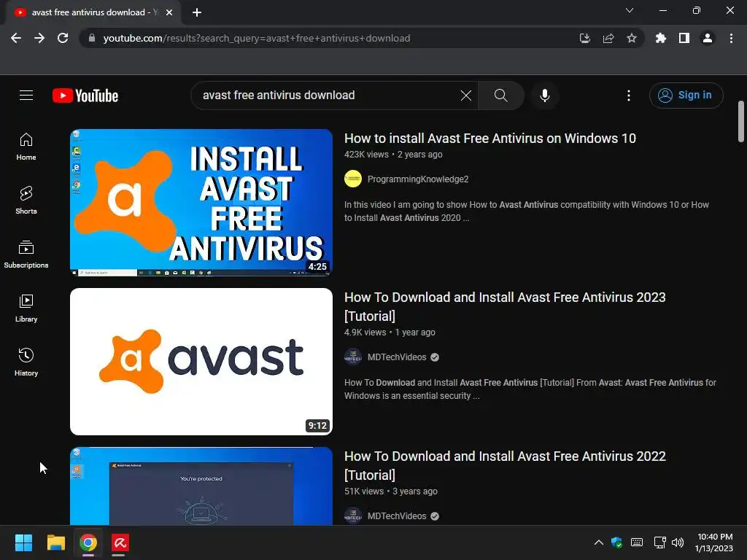
Task: Open Chrome extensions puzzle icon
Action: pos(661,38)
